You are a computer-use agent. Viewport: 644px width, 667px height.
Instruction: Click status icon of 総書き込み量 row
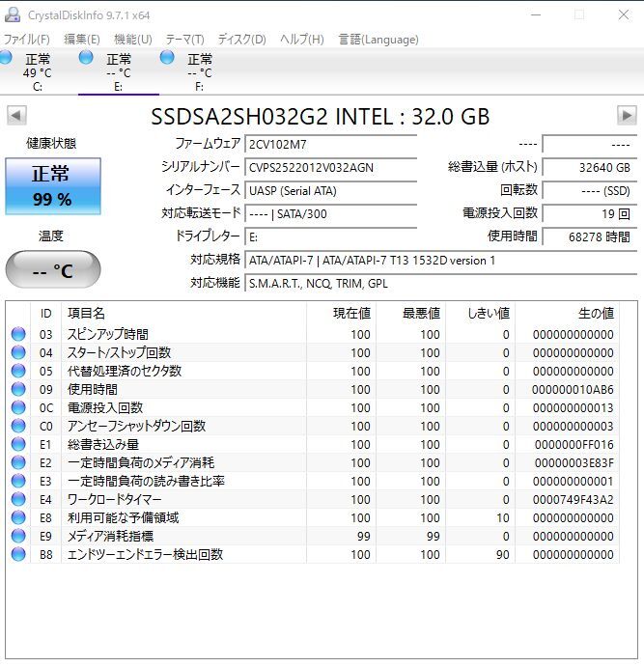18,444
